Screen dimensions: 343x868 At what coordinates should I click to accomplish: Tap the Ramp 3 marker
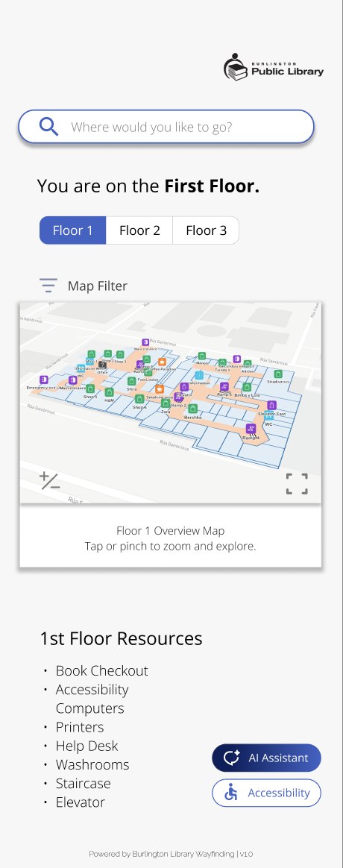point(224,386)
